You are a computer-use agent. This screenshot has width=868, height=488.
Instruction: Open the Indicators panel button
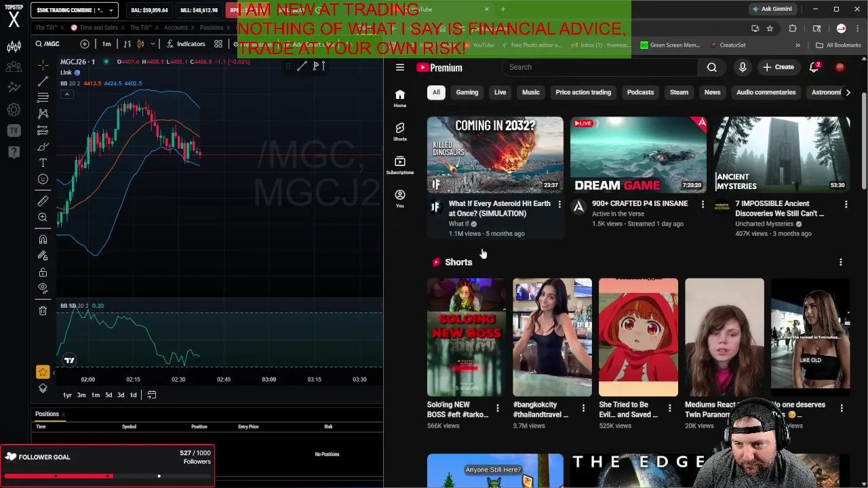(185, 44)
